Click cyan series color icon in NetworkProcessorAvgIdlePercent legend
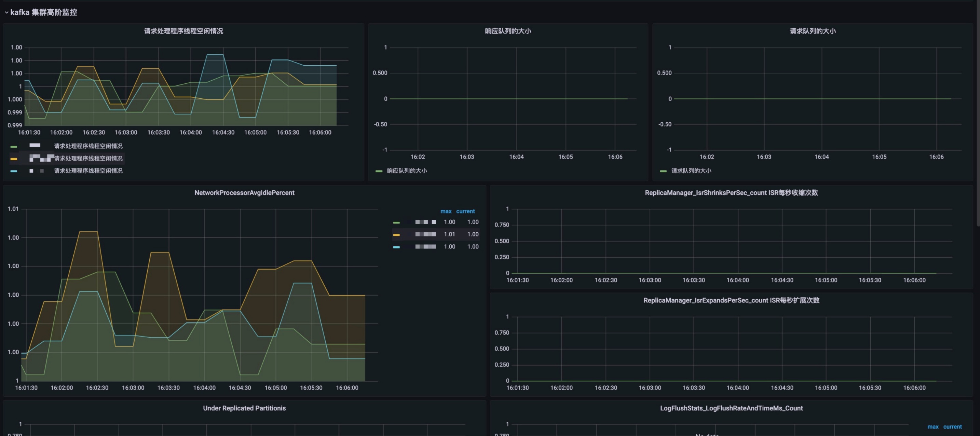The width and height of the screenshot is (980, 436). pyautogui.click(x=396, y=247)
